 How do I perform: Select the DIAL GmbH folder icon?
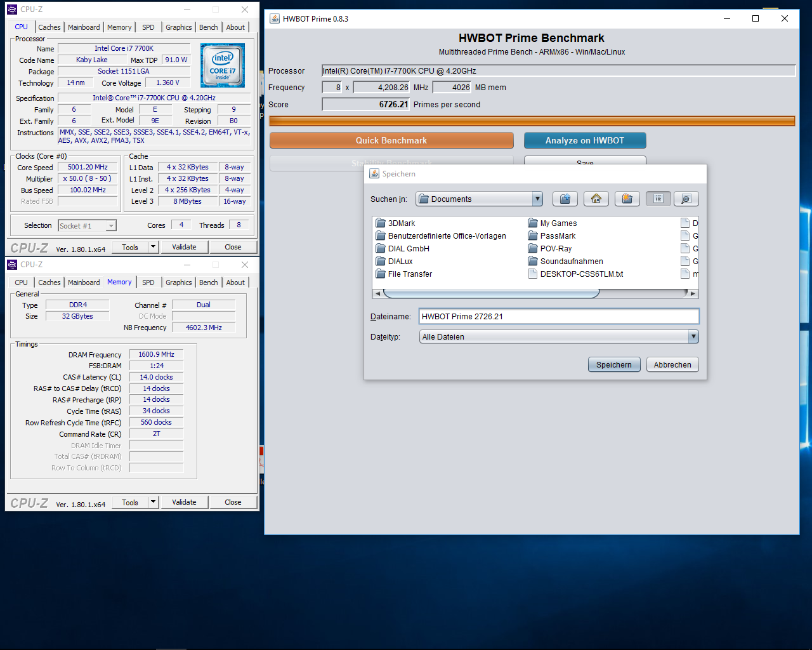click(381, 248)
